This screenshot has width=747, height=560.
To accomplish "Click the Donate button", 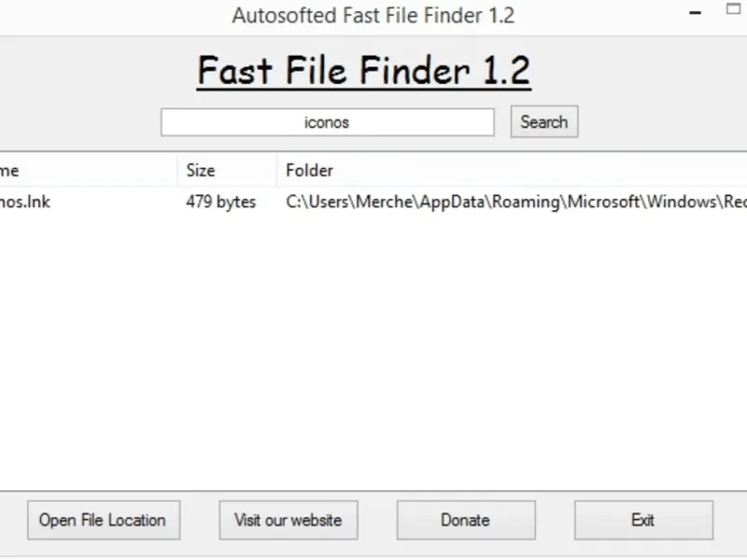I will 465,520.
